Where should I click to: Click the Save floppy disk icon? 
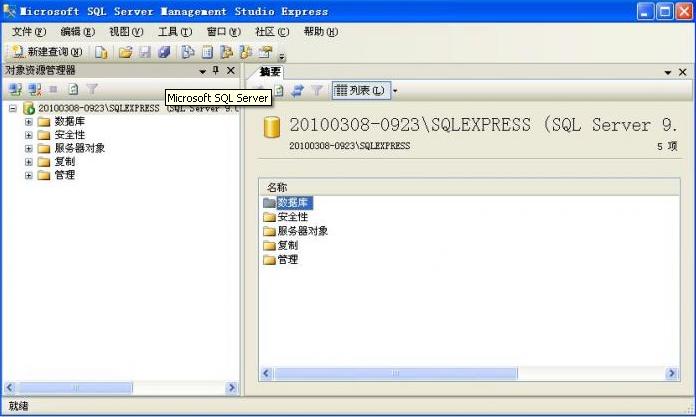[x=145, y=52]
